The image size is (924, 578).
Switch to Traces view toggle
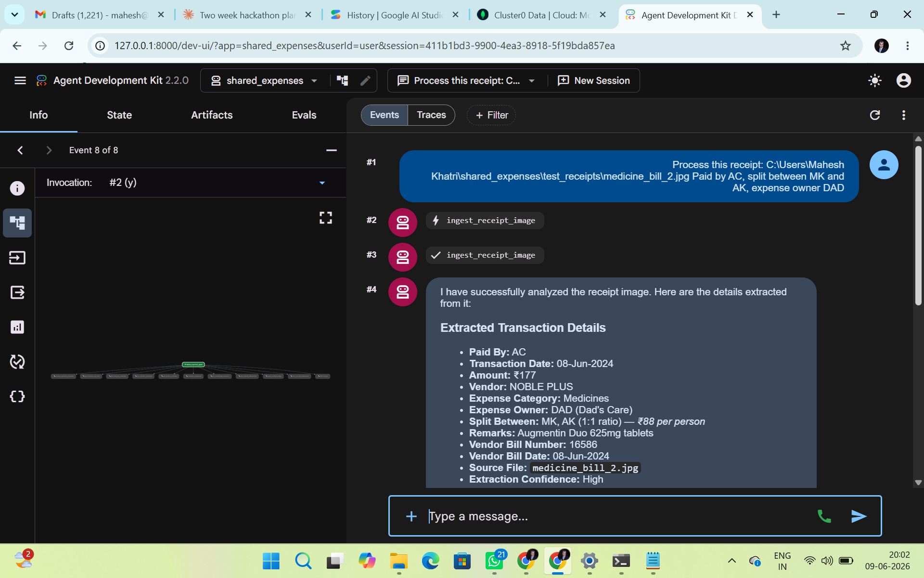pos(431,115)
